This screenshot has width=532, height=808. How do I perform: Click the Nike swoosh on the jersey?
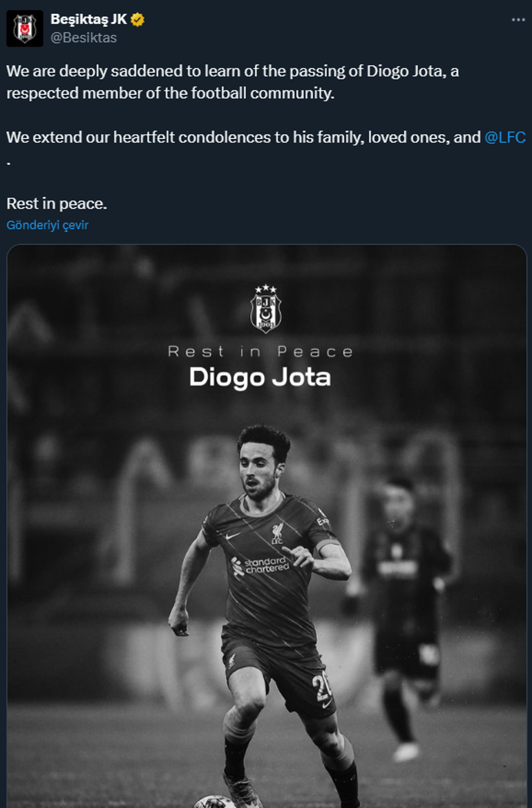coord(232,536)
